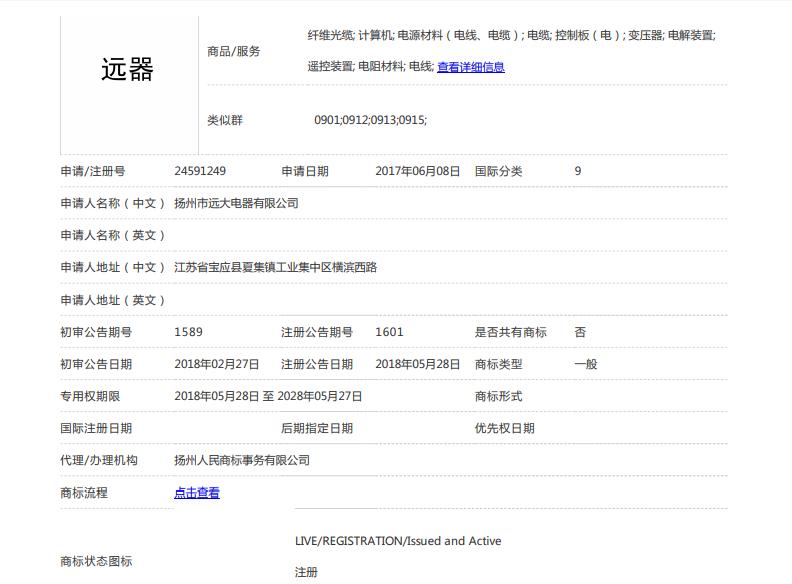Click the 注册 status text
The image size is (792, 584).
(306, 572)
